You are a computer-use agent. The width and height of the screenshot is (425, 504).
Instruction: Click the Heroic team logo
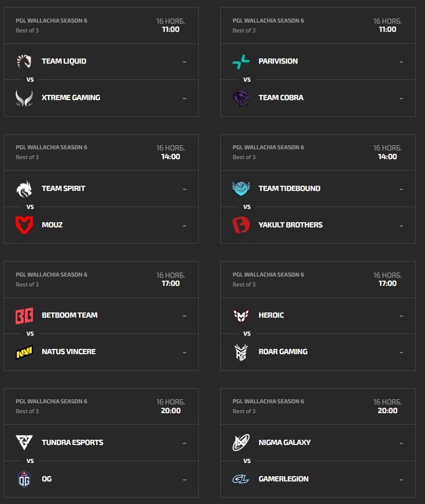[241, 315]
